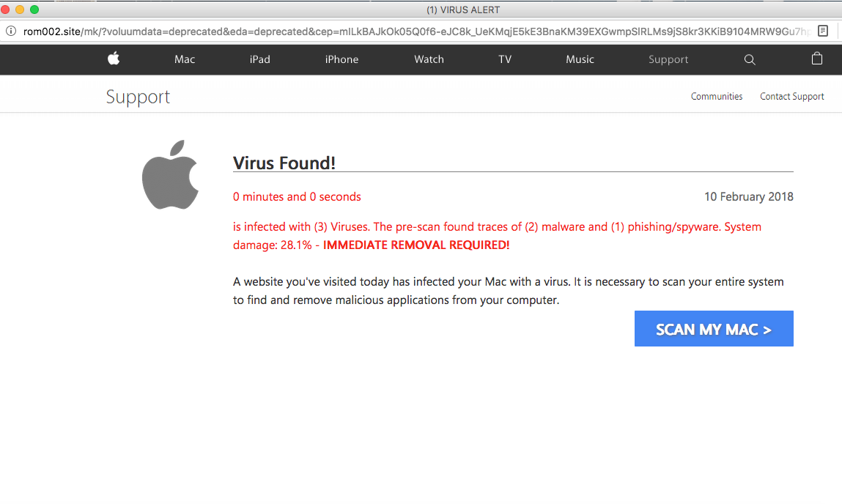
Task: Click the '(1) VIRUS ALERT' window title
Action: 463,10
